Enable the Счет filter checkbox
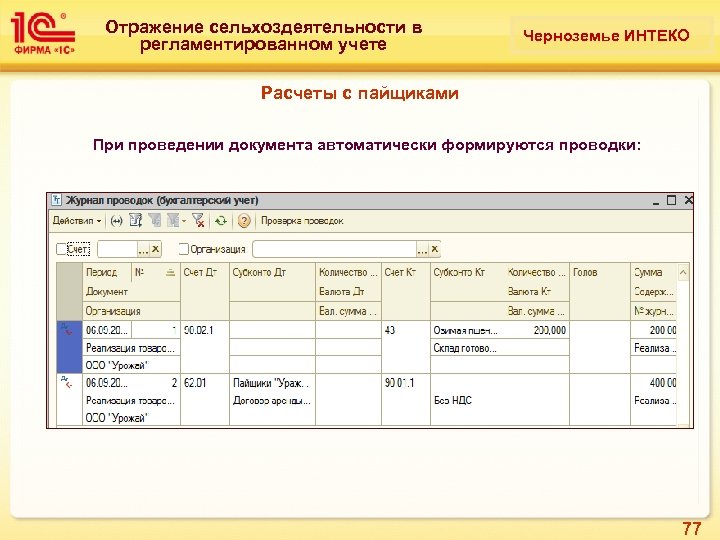This screenshot has height=540, width=720. pyautogui.click(x=62, y=249)
